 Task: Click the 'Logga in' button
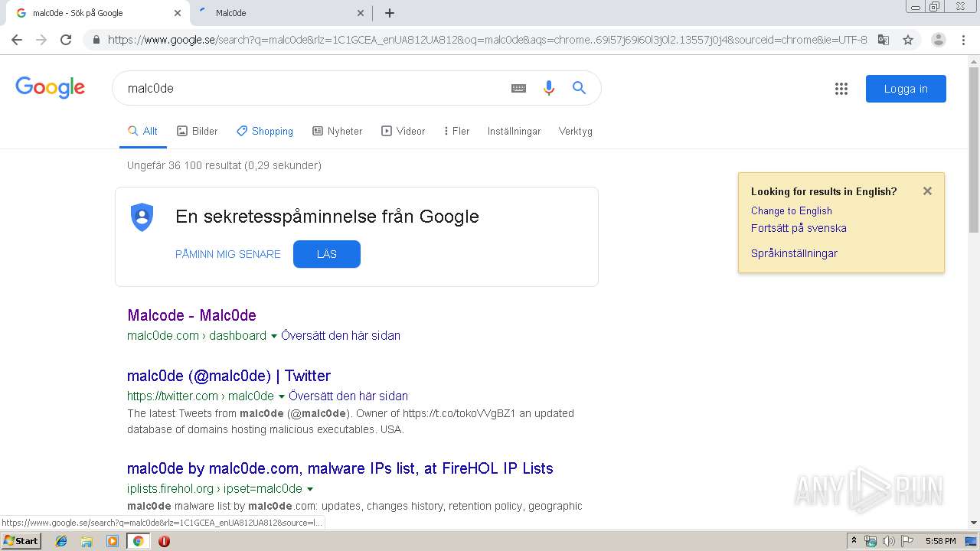tap(906, 89)
